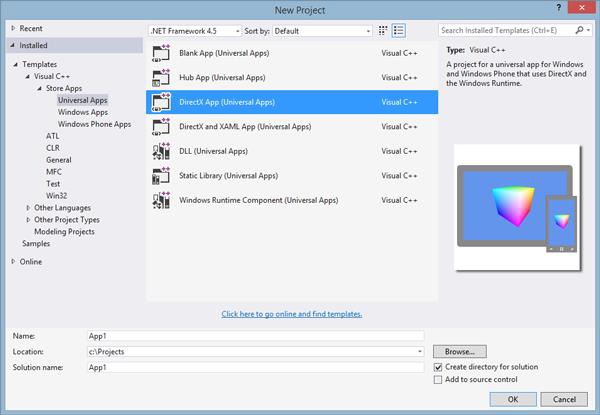
Task: Expand the Online section
Action: tap(13, 262)
